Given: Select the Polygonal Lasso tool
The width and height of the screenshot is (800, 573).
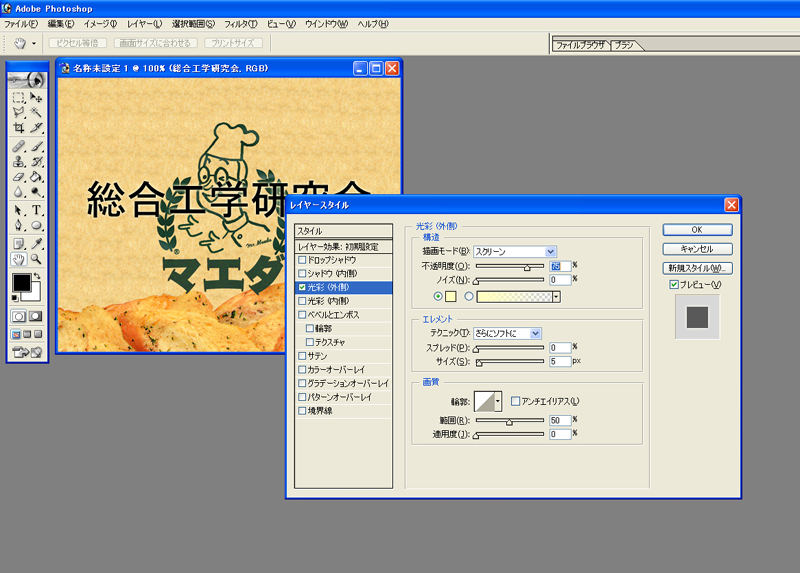Looking at the screenshot, I should click(x=19, y=112).
